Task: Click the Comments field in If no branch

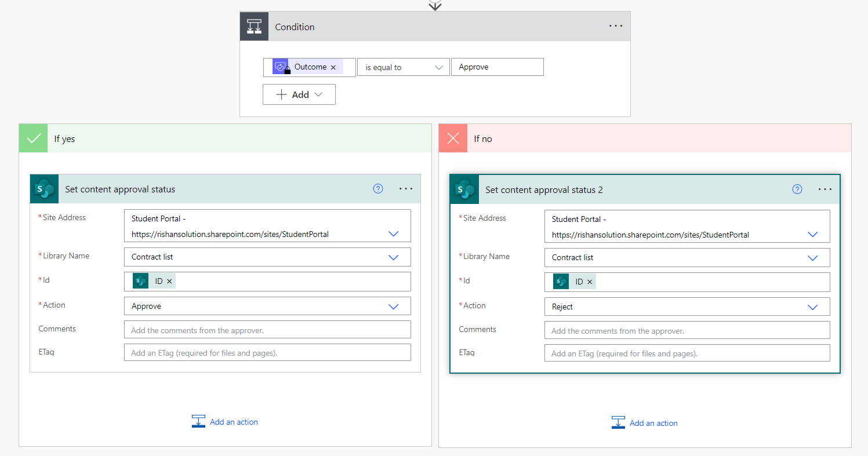Action: [687, 331]
